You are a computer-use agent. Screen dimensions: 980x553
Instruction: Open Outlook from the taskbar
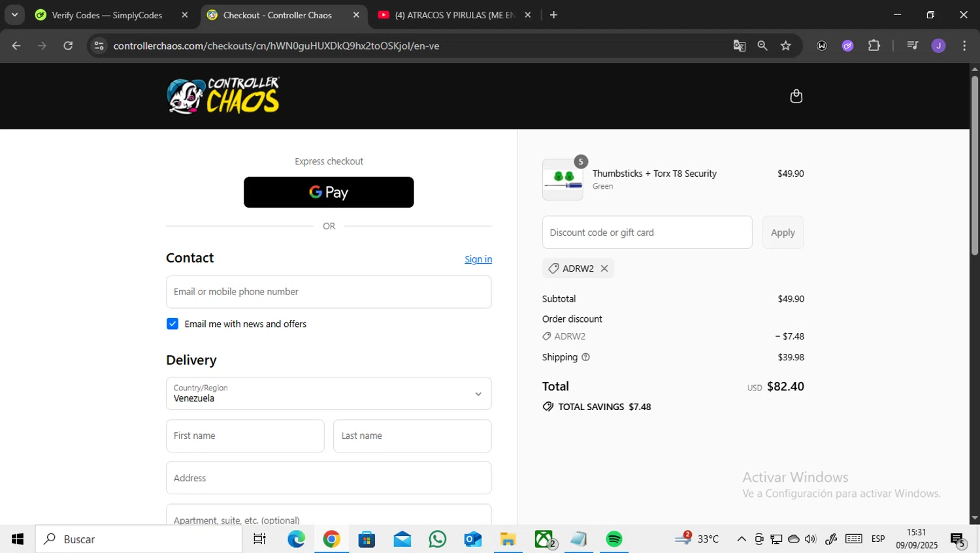[472, 539]
